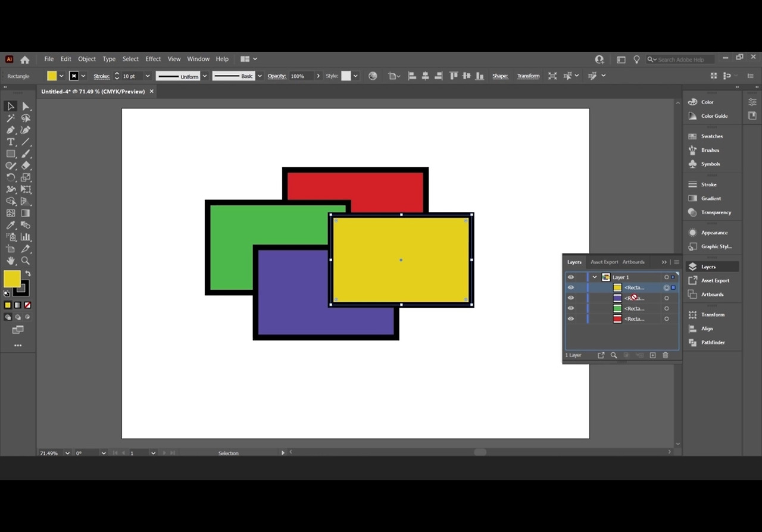Hide the yellow rectangle layer

coord(571,287)
